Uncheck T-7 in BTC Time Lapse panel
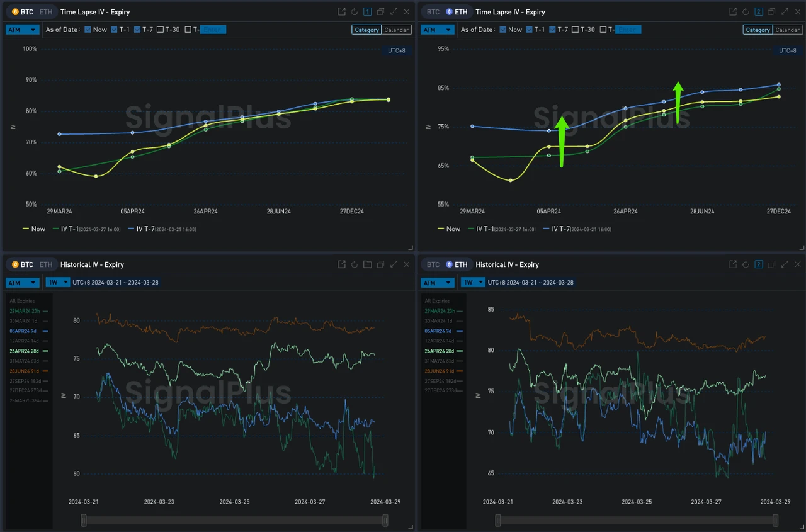Image resolution: width=806 pixels, height=532 pixels. click(137, 30)
